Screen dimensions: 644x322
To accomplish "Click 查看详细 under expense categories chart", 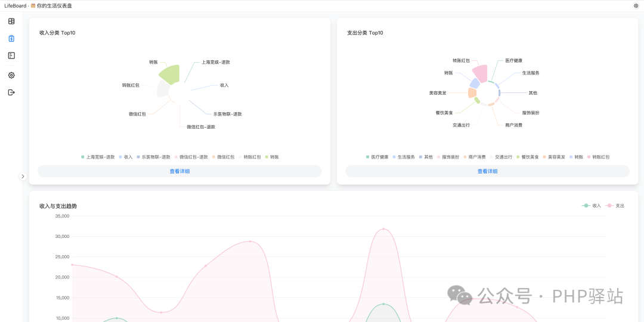I will pyautogui.click(x=487, y=171).
